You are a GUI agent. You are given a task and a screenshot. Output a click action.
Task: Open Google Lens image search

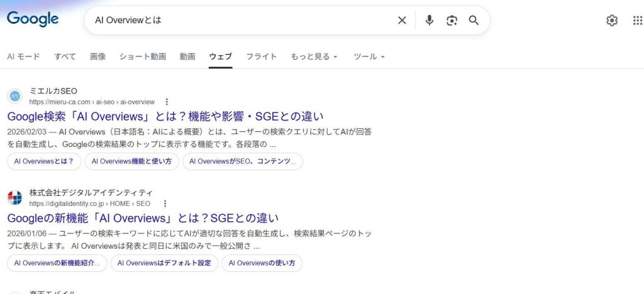tap(452, 21)
